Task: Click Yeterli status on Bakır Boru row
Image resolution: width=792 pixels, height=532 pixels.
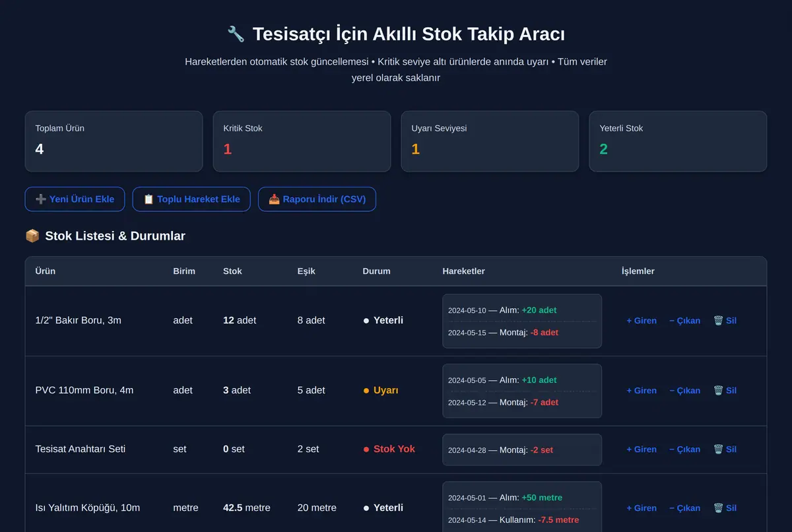Action: (383, 321)
